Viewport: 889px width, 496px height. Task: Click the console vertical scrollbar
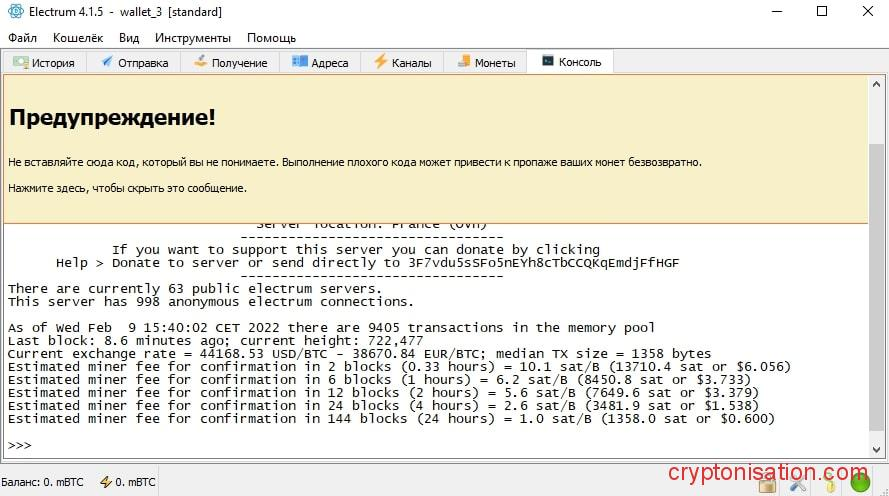(876, 300)
